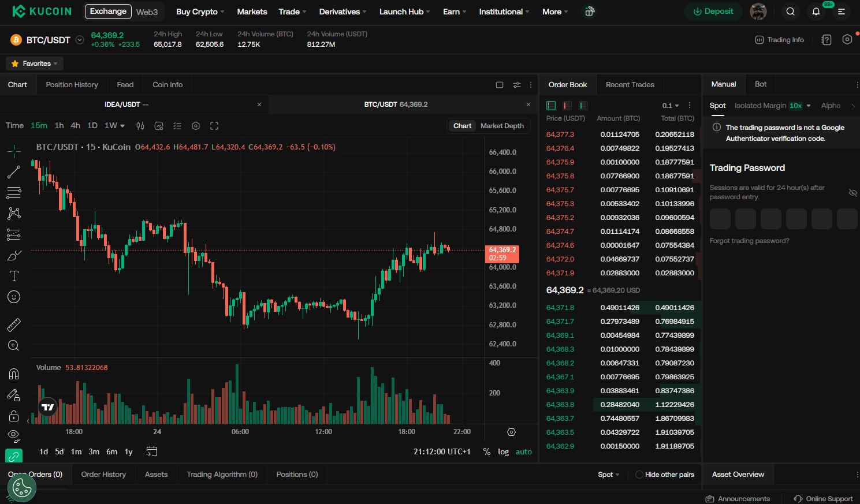Image resolution: width=860 pixels, height=504 pixels.
Task: Open the 0.1 price grouping dropdown
Action: [671, 106]
